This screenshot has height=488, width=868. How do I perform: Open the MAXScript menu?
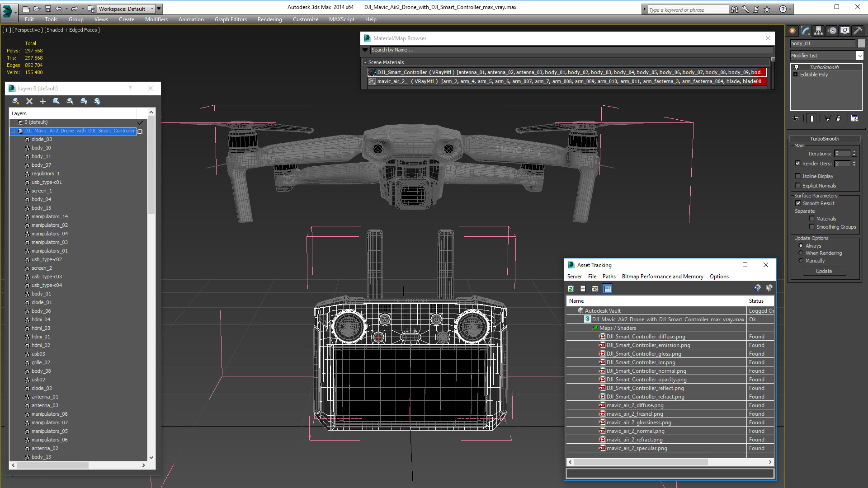341,19
